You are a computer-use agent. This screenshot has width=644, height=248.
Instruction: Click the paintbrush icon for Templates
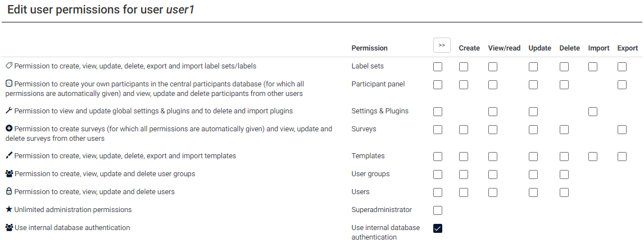click(8, 156)
